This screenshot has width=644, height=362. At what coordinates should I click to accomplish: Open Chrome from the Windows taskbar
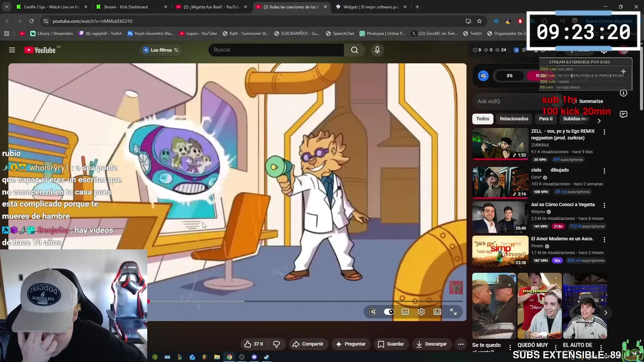(229, 357)
